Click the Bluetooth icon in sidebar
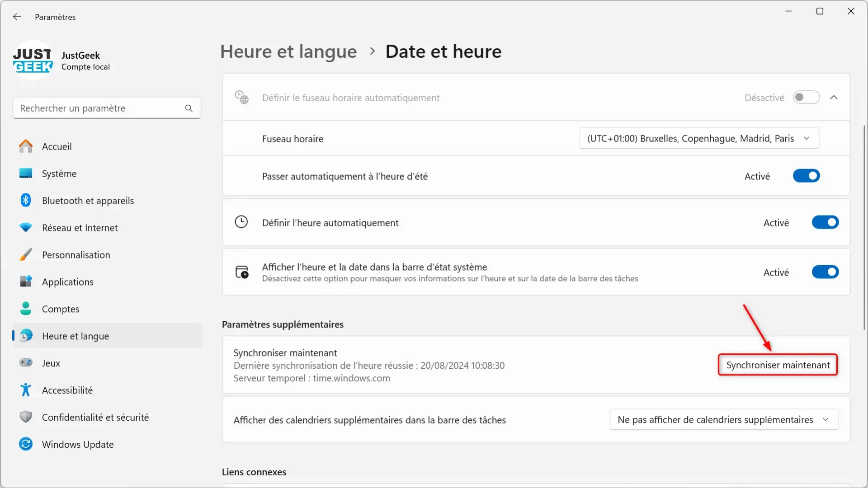Viewport: 868px width, 488px height. coord(26,200)
